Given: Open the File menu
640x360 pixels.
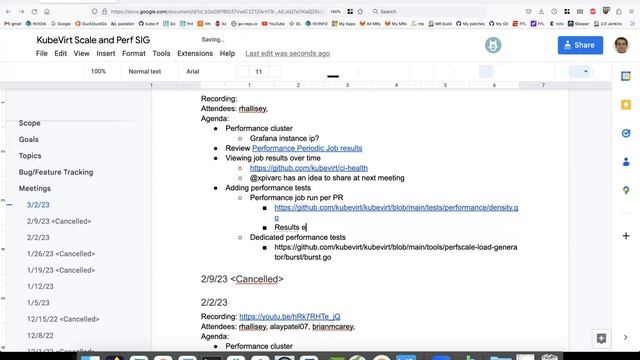Looking at the screenshot, I should 42,53.
